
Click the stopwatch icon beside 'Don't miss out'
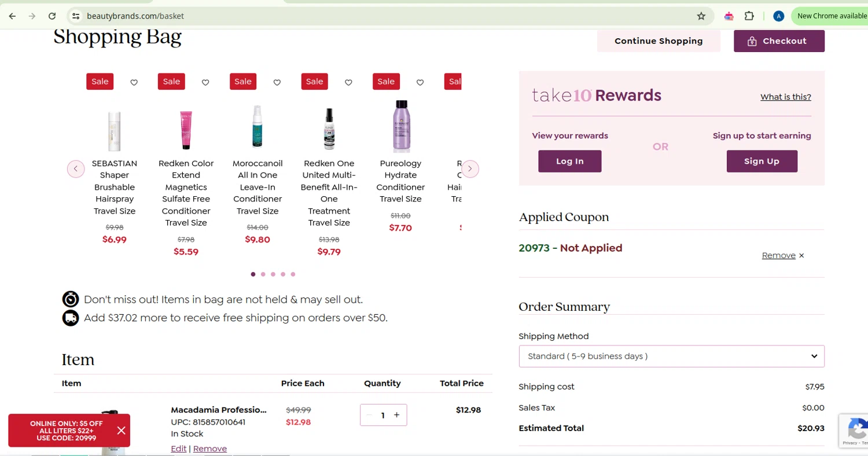tap(71, 299)
